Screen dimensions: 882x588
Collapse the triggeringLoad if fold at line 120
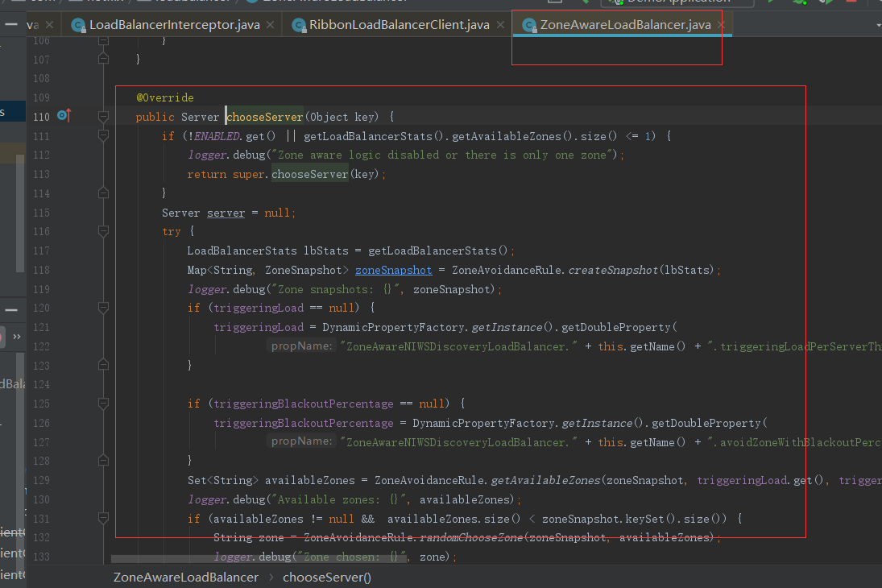tap(103, 308)
